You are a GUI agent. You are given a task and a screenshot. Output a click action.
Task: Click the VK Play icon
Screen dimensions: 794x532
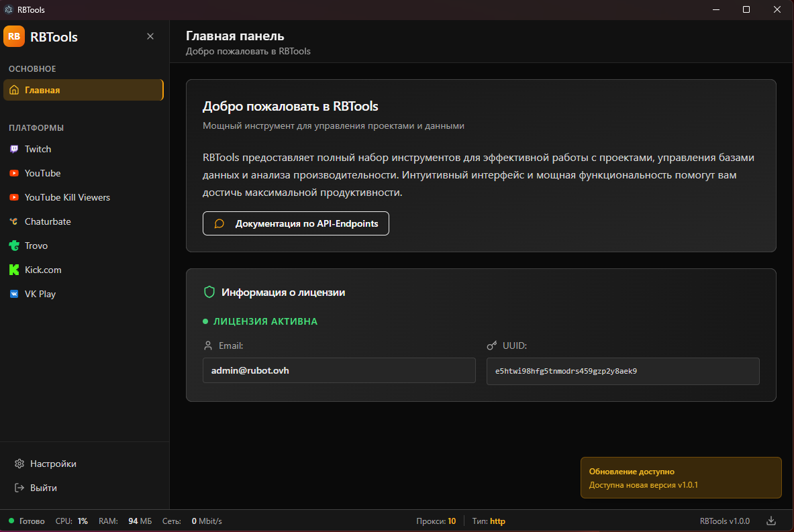tap(14, 294)
